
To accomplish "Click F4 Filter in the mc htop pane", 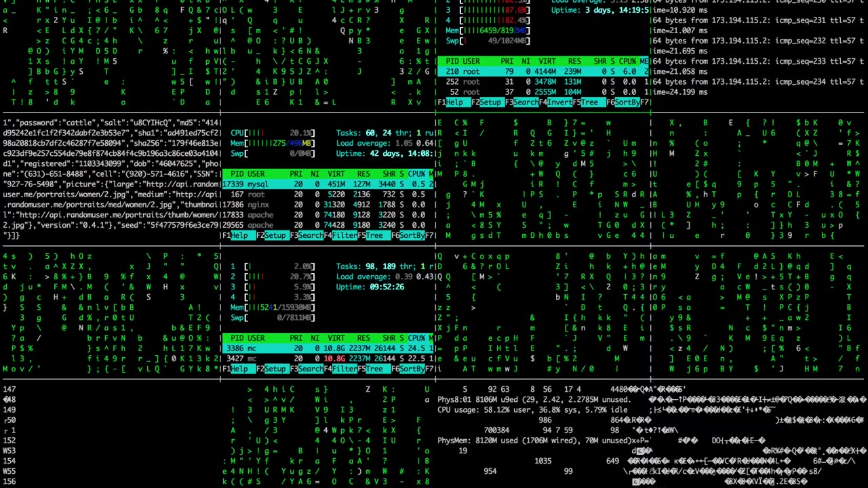I will pos(341,369).
